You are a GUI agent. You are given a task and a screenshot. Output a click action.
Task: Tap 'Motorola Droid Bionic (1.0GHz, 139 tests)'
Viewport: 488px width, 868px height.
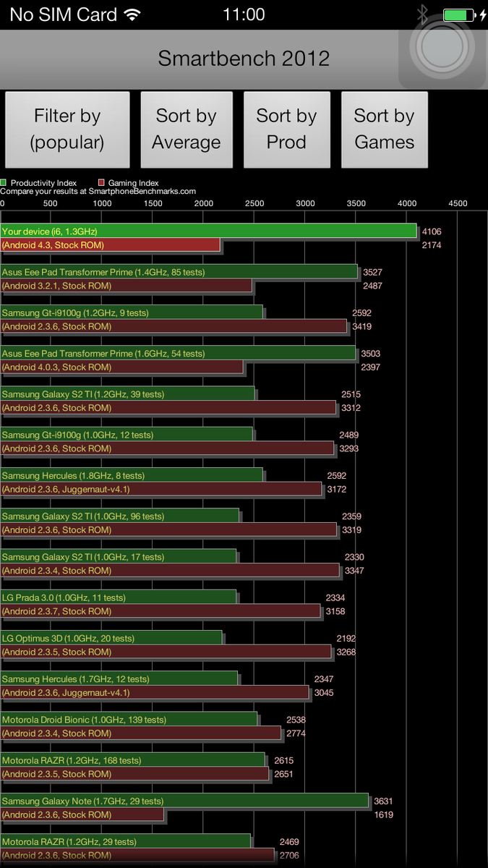pos(129,720)
